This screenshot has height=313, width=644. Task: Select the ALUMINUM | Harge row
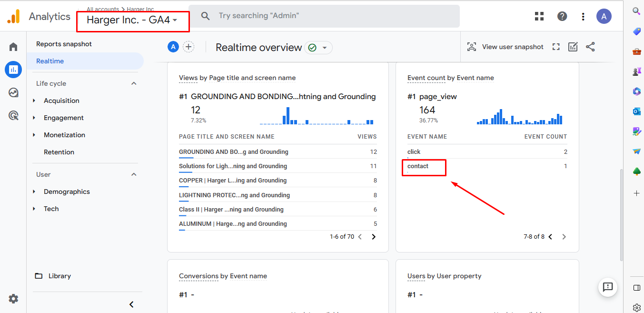(x=278, y=223)
